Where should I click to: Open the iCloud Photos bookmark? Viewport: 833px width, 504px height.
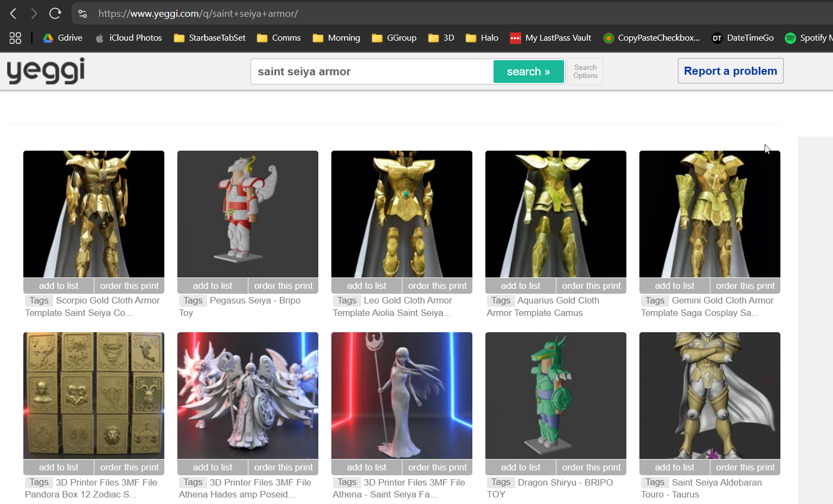pos(129,38)
